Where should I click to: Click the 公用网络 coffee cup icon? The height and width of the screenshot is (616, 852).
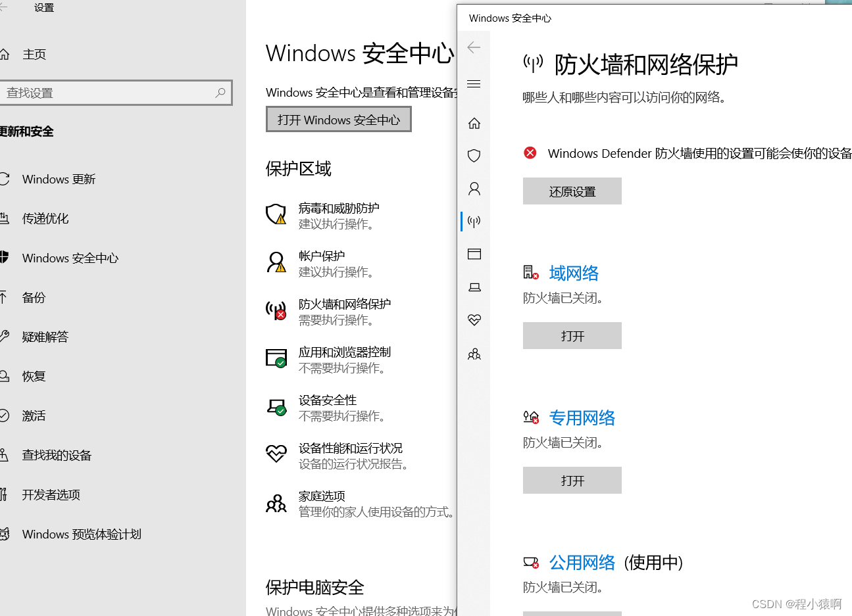[531, 562]
